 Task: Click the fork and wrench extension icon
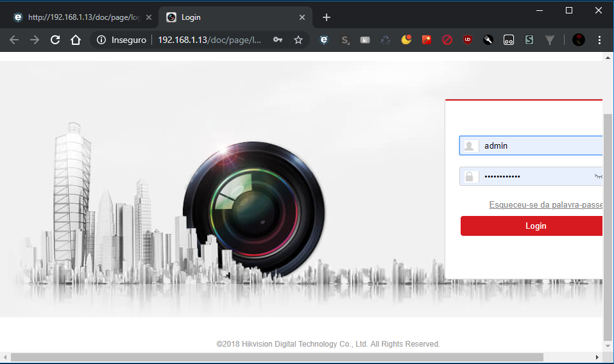coord(488,40)
